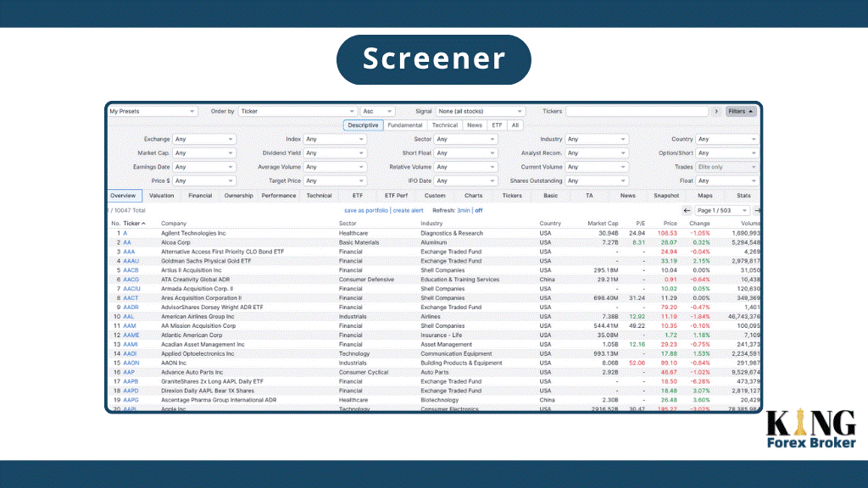Open the Average Volume filter dropdown

335,167
